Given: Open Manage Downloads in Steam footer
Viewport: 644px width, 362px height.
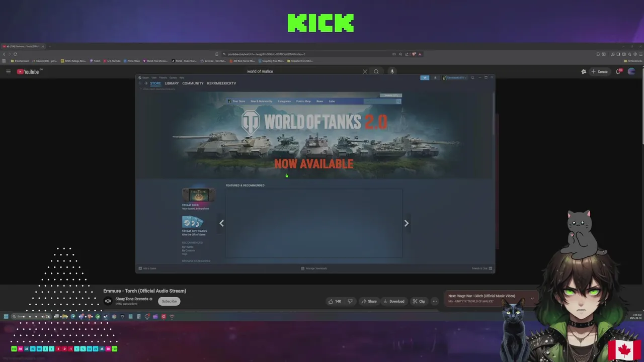Looking at the screenshot, I should click(x=314, y=268).
